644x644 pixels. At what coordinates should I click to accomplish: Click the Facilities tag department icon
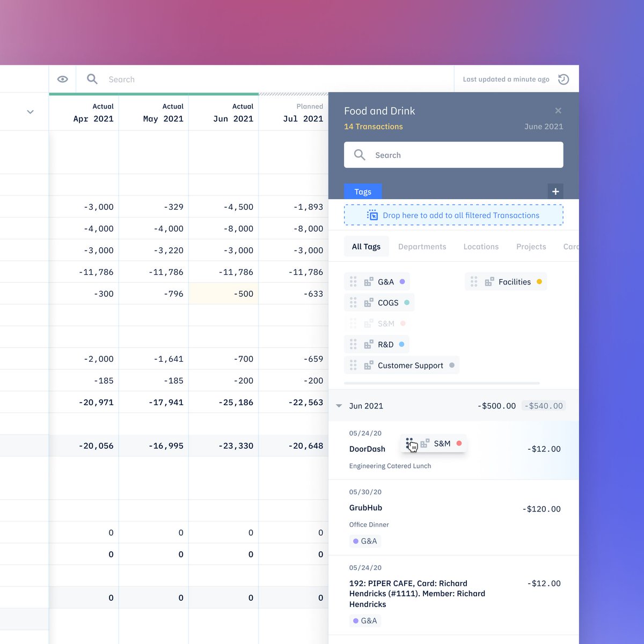point(489,281)
